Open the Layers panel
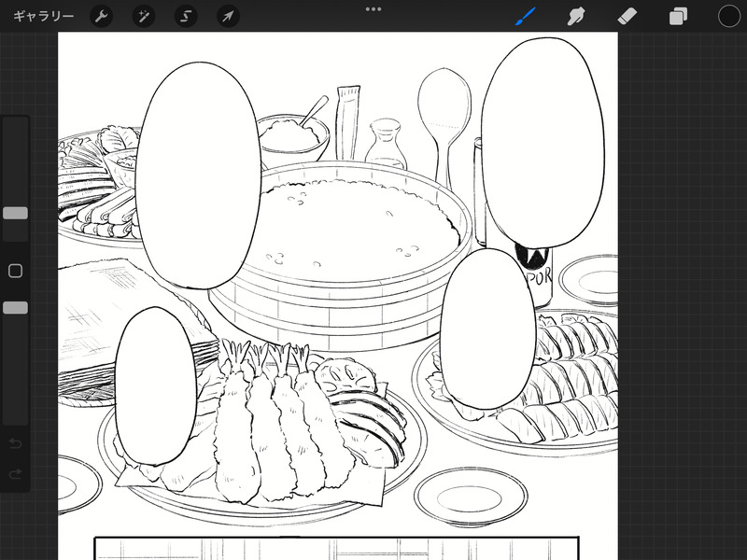The width and height of the screenshot is (747, 560). pos(678,16)
